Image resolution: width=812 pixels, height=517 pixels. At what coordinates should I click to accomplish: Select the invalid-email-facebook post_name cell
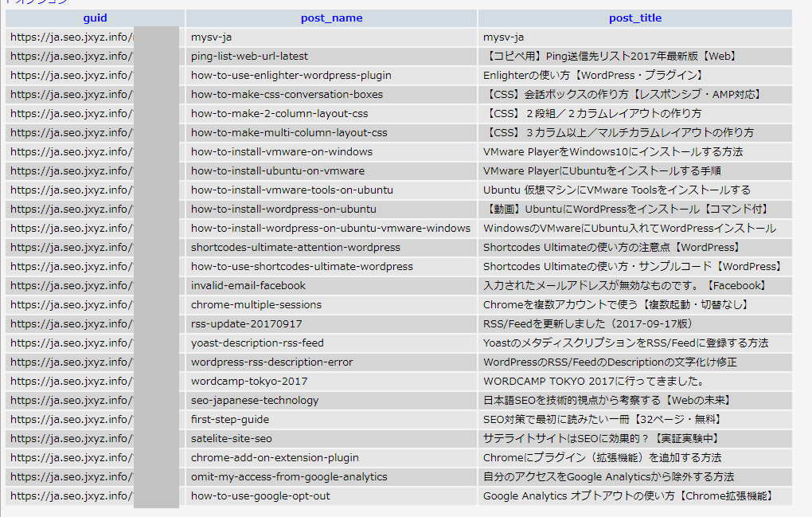pos(248,286)
